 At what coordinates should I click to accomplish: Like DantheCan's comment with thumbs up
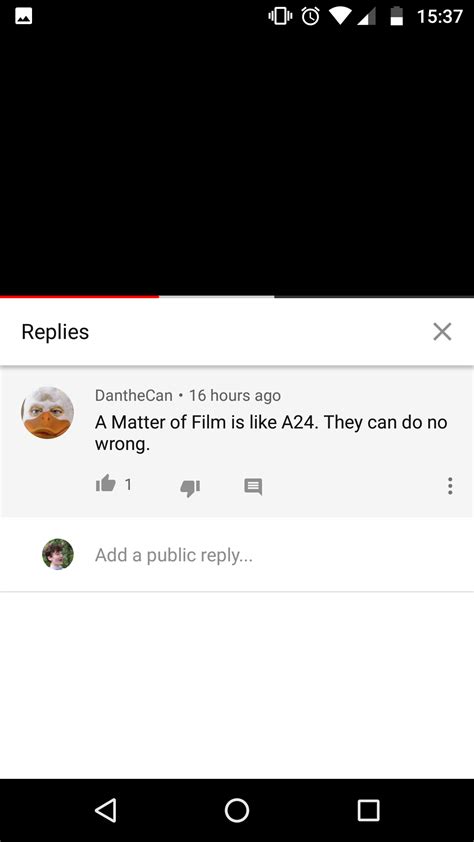click(x=105, y=483)
